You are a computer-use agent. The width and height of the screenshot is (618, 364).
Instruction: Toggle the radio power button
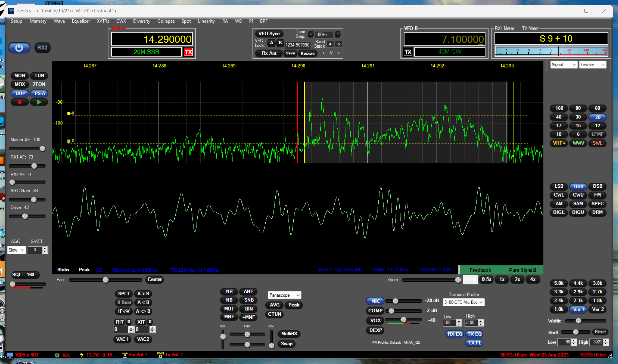click(x=19, y=48)
